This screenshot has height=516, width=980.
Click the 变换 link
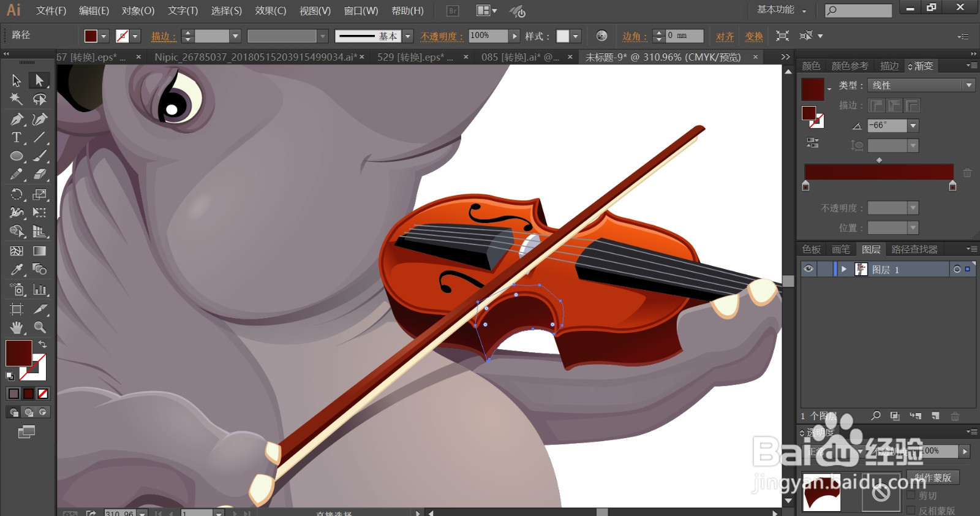[754, 37]
